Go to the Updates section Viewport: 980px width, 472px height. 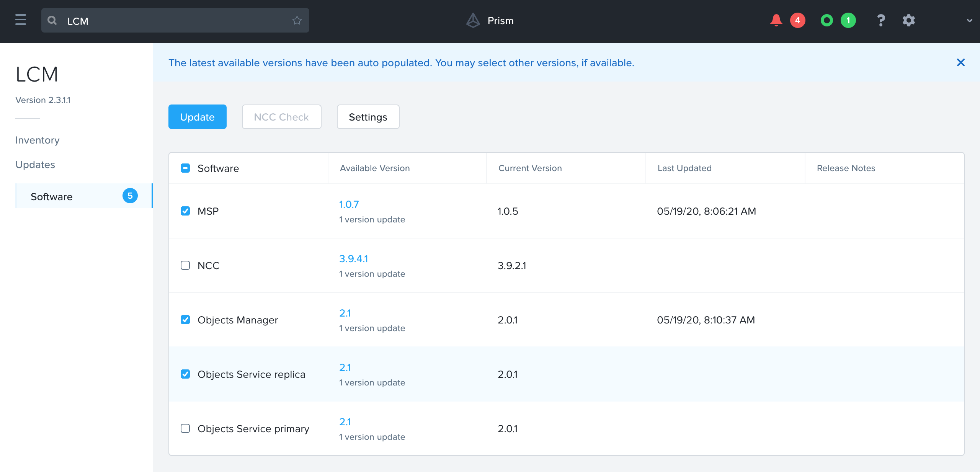[x=35, y=164]
